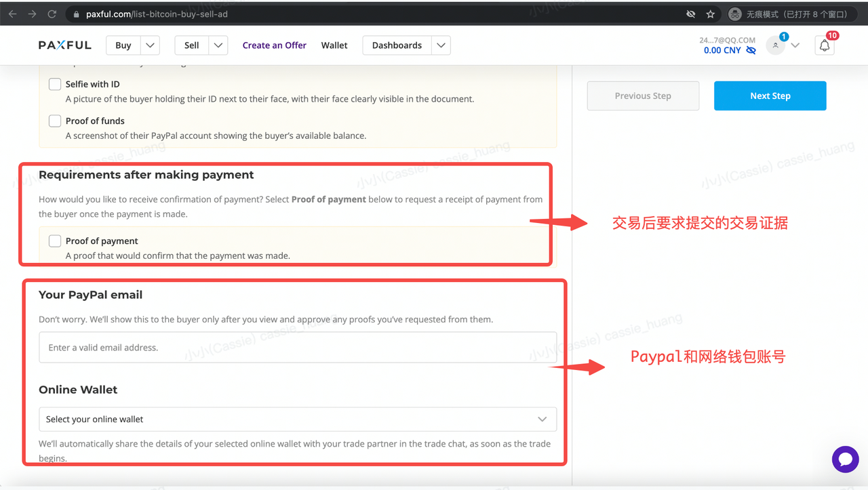Click the browser forward arrow
Image resolution: width=868 pixels, height=490 pixels.
pos(32,14)
